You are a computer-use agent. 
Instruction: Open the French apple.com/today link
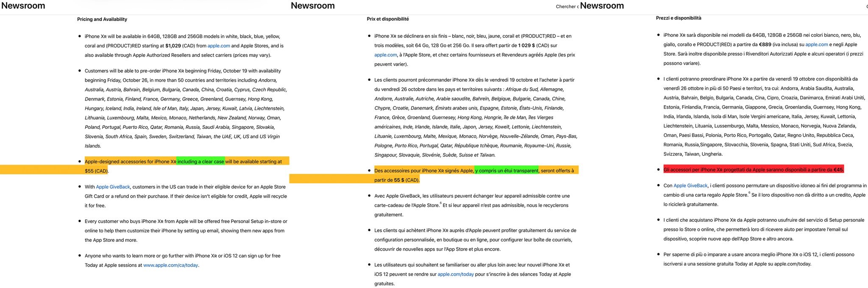coord(456,274)
